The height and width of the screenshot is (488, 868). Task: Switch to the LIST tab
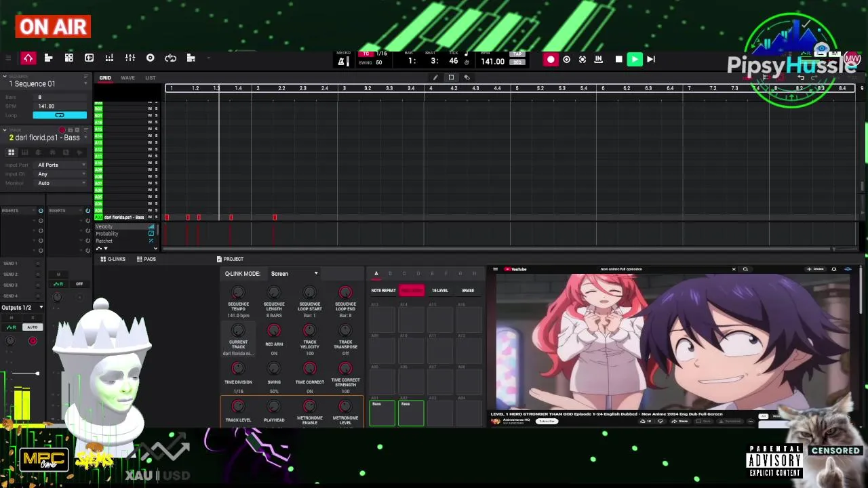point(151,78)
